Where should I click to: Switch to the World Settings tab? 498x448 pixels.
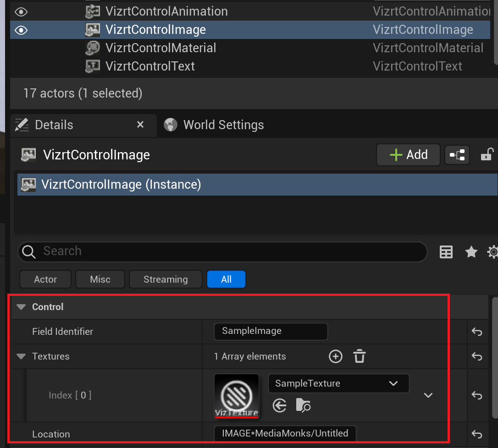tap(223, 125)
